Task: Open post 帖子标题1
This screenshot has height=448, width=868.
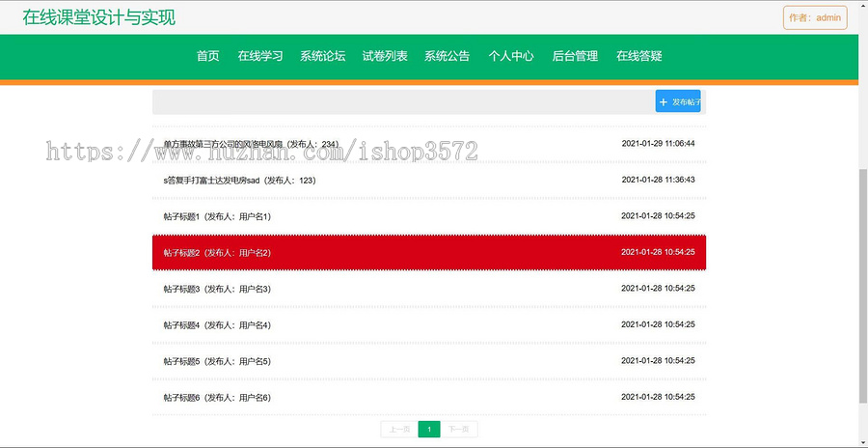Action: click(x=429, y=216)
